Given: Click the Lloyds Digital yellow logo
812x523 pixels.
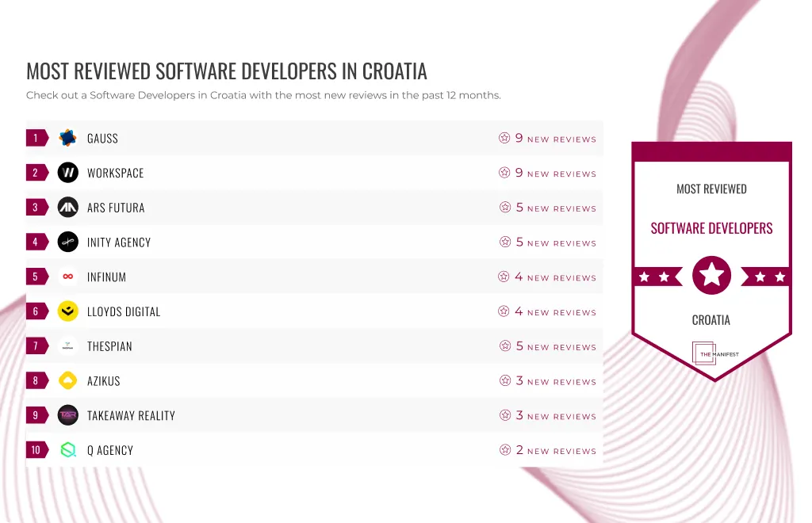Looking at the screenshot, I should pos(68,311).
